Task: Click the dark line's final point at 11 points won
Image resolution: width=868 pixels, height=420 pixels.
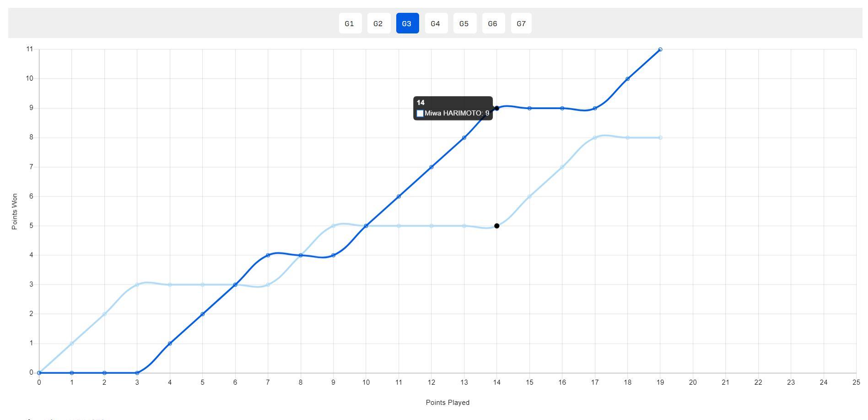Action: 660,49
